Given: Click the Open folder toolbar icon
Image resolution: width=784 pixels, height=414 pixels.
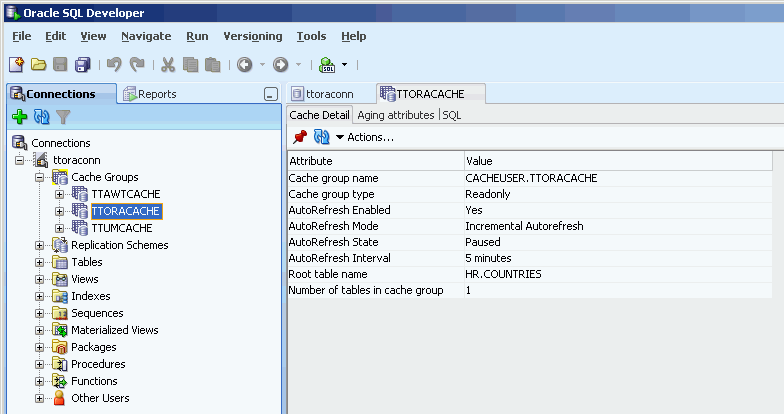Looking at the screenshot, I should pyautogui.click(x=38, y=64).
